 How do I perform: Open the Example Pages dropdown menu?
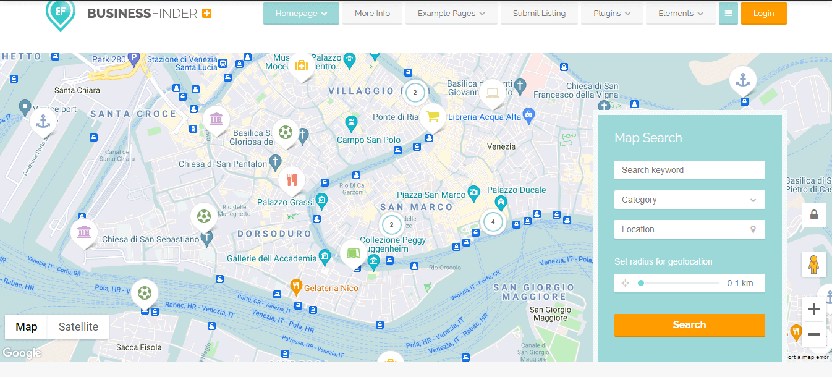coord(452,13)
